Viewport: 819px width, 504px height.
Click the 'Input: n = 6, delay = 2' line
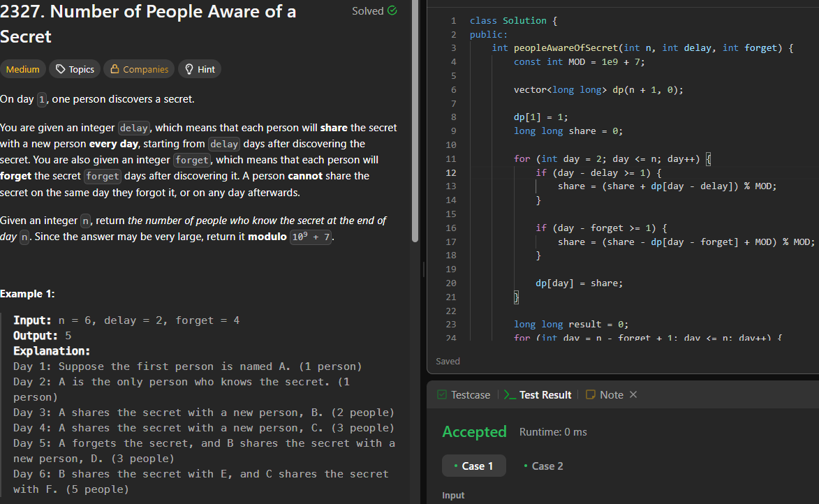[126, 320]
